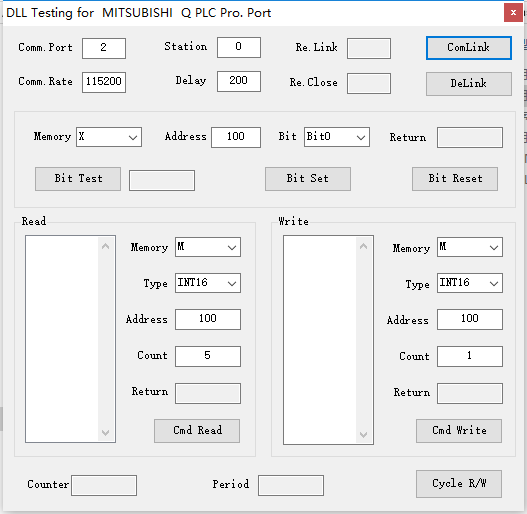Click the Bit Set button
Screen dimensions: 527x514
pos(308,179)
